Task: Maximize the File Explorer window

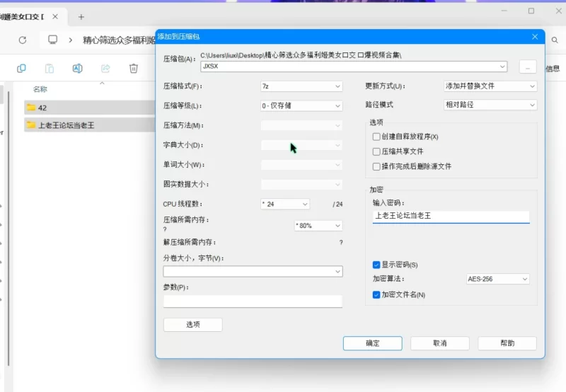Action: (531, 11)
